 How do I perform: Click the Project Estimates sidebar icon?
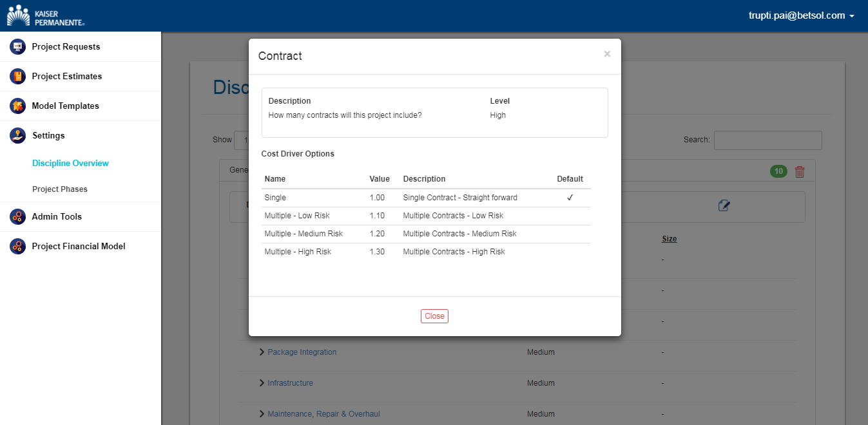click(17, 77)
